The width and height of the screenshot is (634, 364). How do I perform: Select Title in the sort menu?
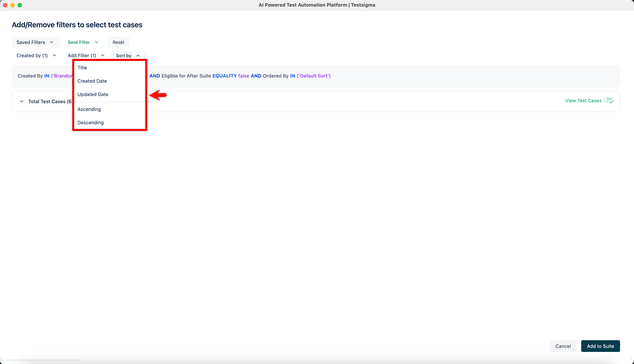(82, 67)
